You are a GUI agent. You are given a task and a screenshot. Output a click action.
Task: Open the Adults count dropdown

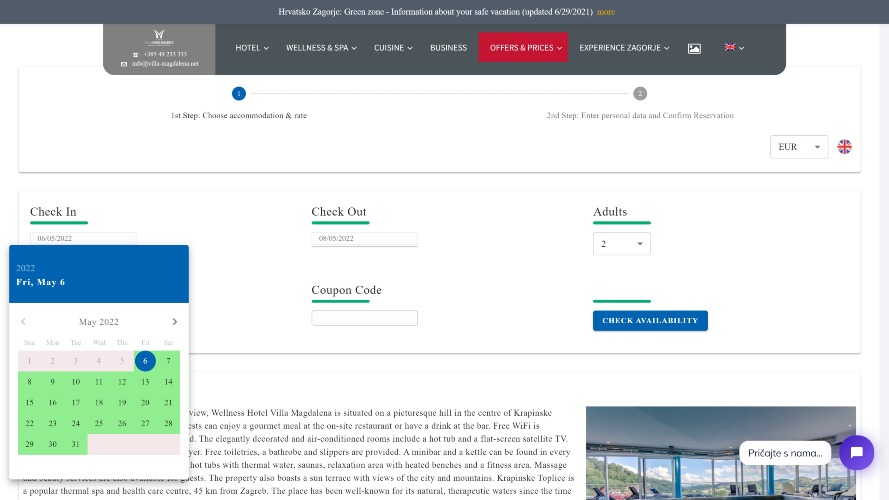[621, 244]
